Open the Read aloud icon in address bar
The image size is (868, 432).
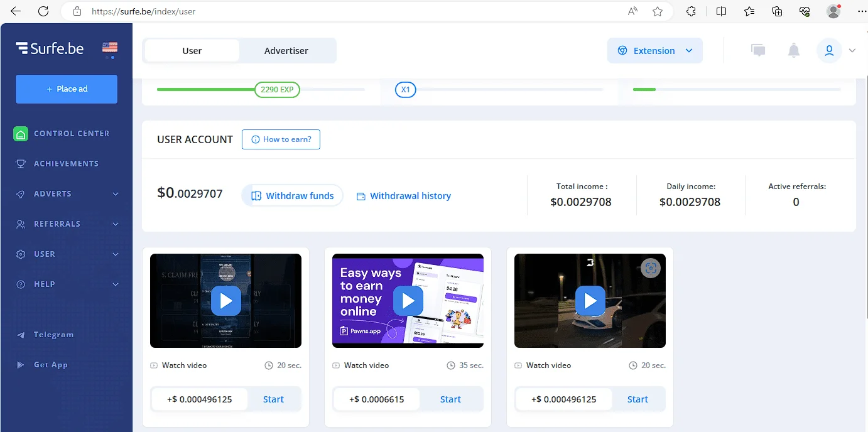633,11
